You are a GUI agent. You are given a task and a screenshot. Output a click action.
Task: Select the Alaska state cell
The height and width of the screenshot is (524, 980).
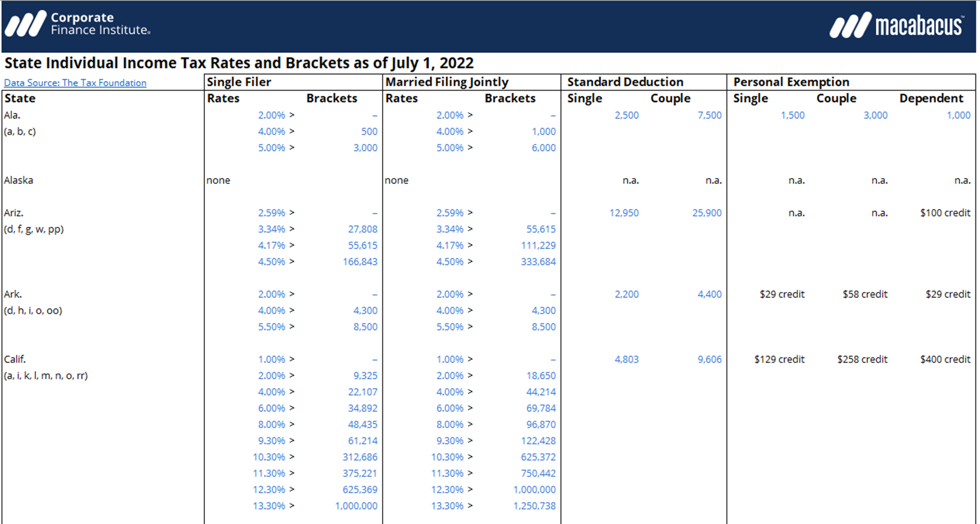pos(18,180)
